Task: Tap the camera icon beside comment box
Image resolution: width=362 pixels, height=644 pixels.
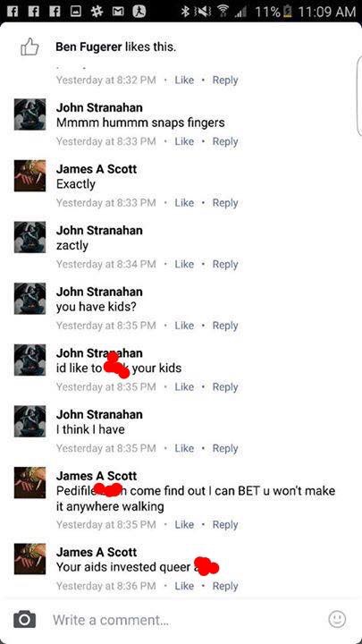Action: click(x=24, y=619)
